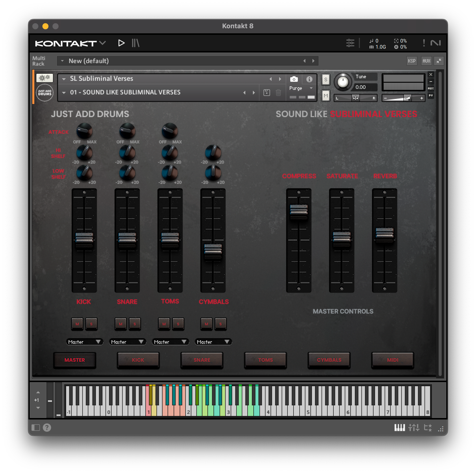This screenshot has width=476, height=473.
Task: Shift keyboard octave up arrow
Action: point(38,392)
